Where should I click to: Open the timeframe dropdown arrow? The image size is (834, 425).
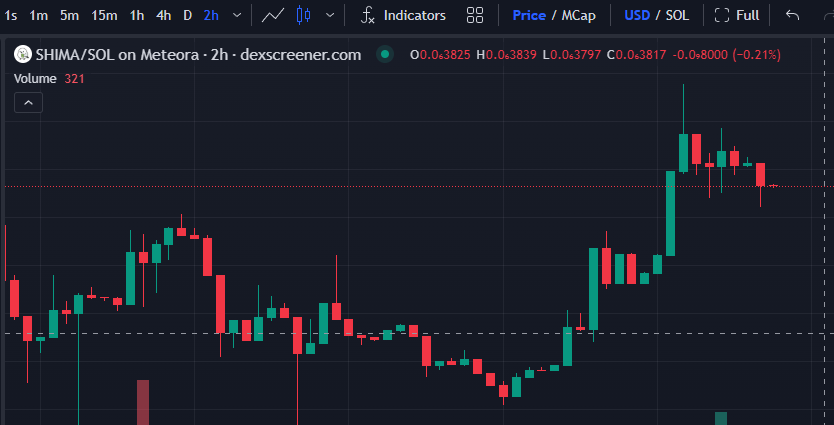pos(237,15)
